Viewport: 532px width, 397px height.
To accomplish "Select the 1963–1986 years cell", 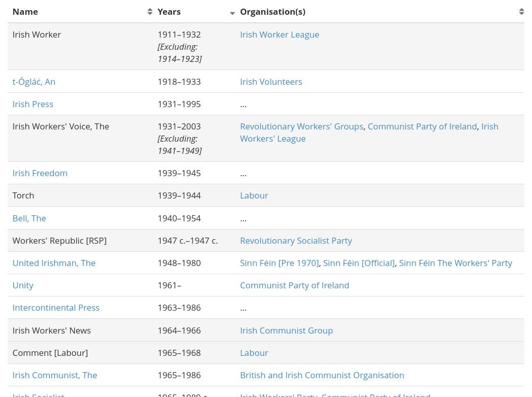I will click(x=194, y=308).
